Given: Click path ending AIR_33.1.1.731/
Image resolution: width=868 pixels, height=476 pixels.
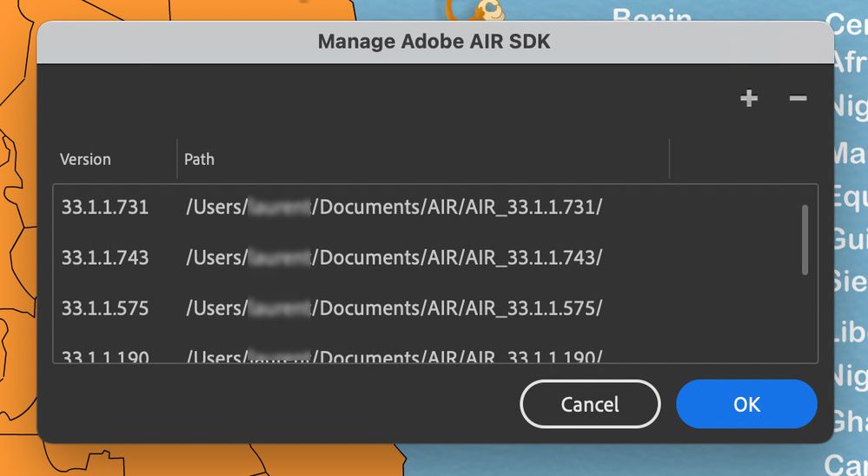Looking at the screenshot, I should (x=394, y=207).
